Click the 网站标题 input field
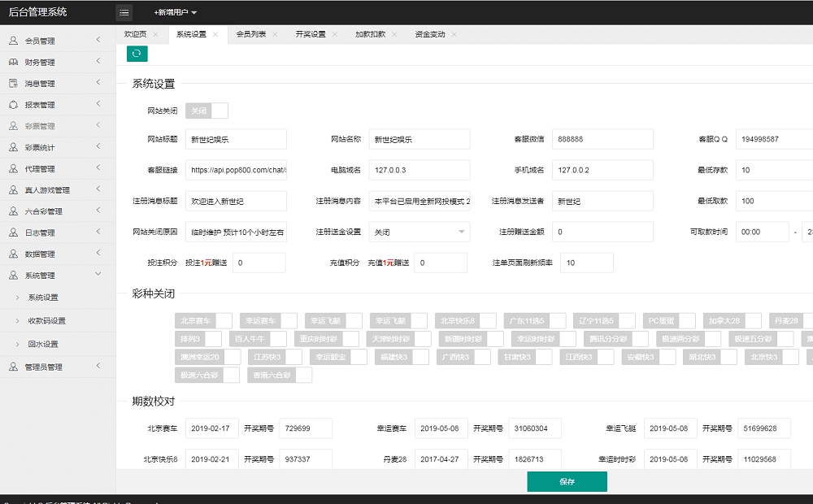813x504 pixels. (x=236, y=138)
